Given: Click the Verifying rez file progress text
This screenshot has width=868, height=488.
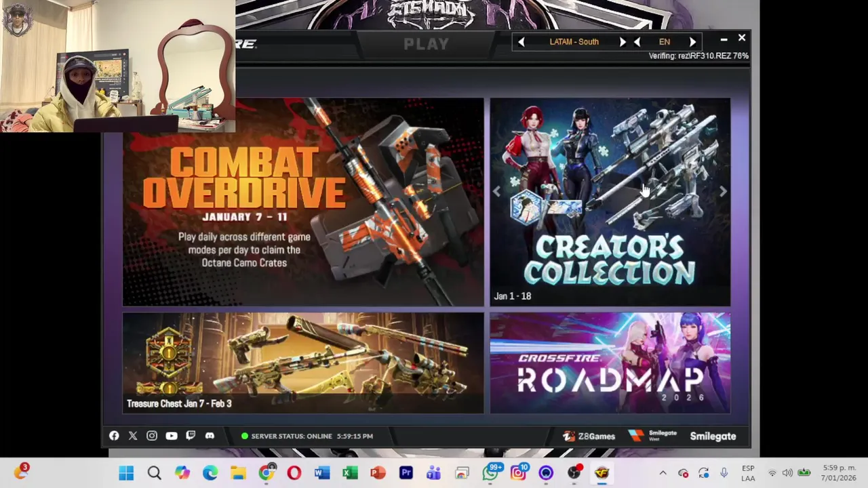Looking at the screenshot, I should [698, 56].
